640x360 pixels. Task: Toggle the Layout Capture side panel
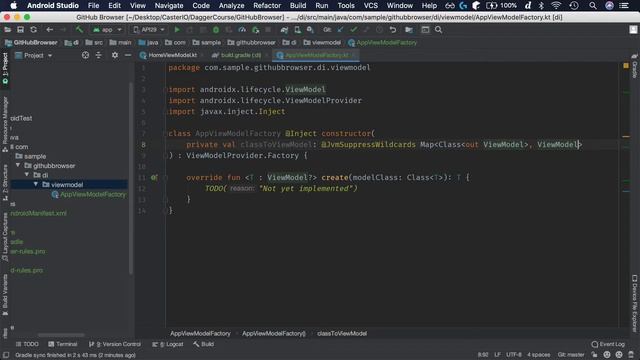click(x=5, y=237)
